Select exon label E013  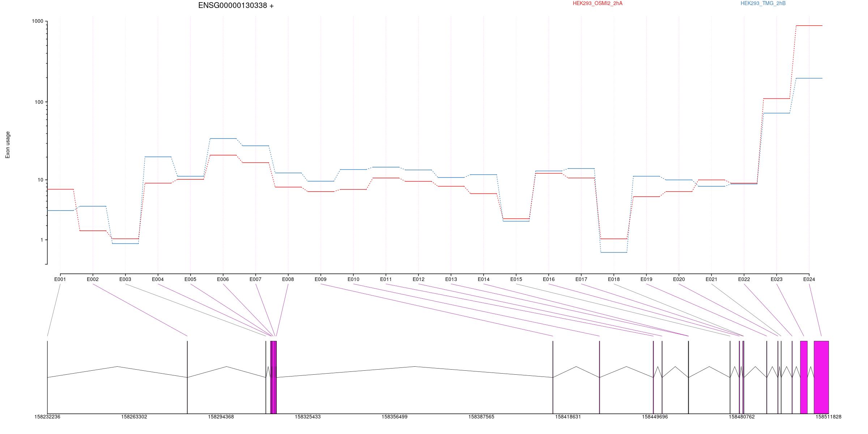(451, 279)
